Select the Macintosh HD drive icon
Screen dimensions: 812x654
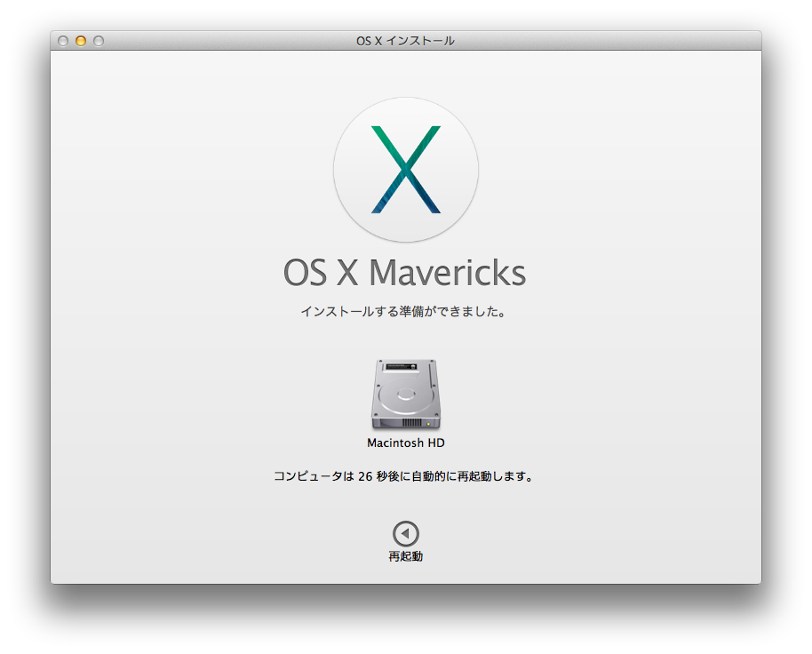tap(405, 394)
